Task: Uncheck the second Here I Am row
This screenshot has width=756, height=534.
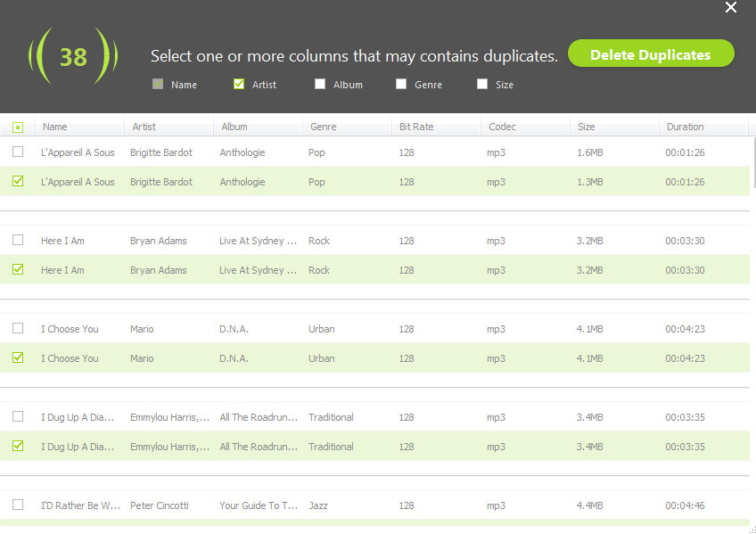Action: [18, 269]
